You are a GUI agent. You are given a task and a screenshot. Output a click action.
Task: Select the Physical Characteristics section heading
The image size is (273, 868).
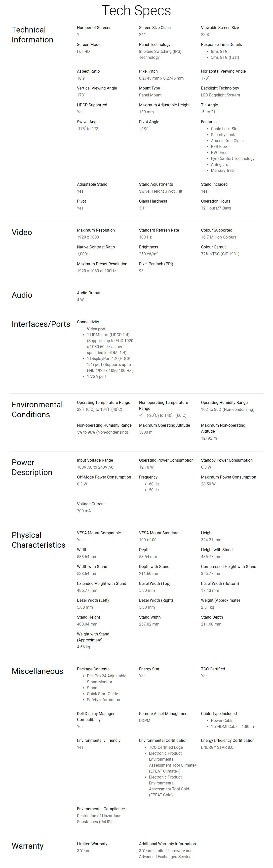click(x=39, y=540)
